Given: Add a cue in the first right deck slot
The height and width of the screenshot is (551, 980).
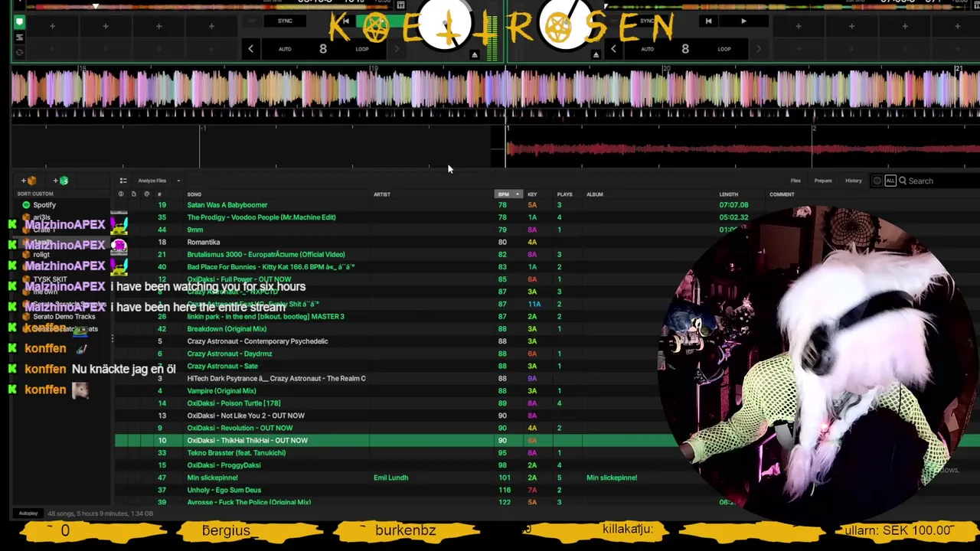Looking at the screenshot, I should click(x=799, y=26).
